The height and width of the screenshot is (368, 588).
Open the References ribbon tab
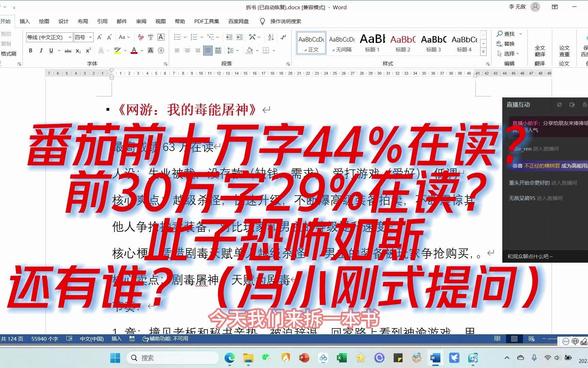click(102, 21)
